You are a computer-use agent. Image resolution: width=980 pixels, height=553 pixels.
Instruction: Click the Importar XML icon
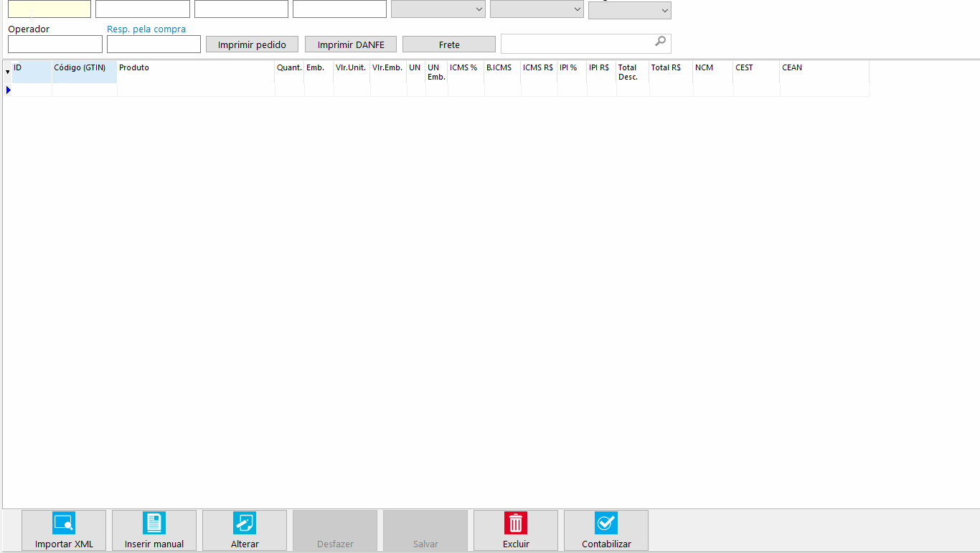pos(63,523)
